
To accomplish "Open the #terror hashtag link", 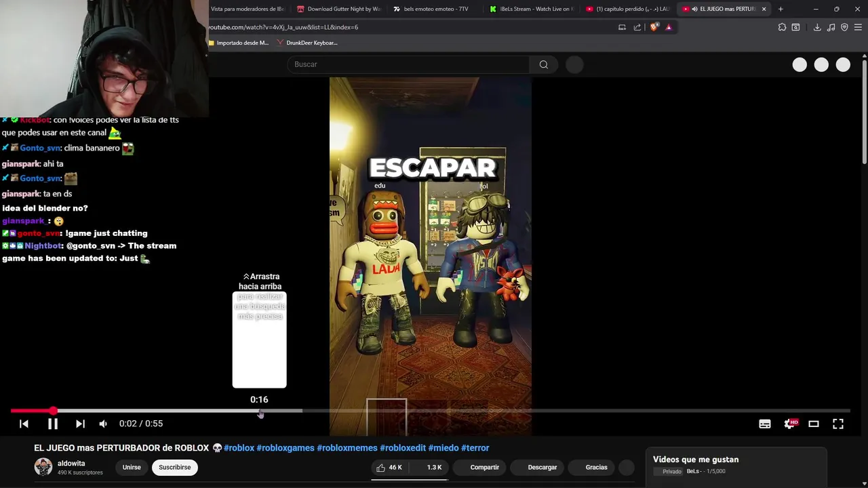I will click(475, 448).
